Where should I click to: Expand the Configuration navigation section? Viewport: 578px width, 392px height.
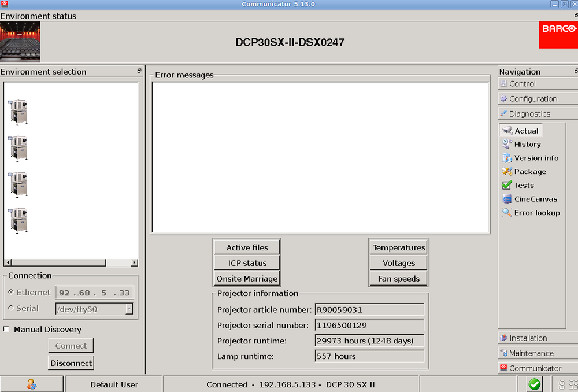pos(538,99)
